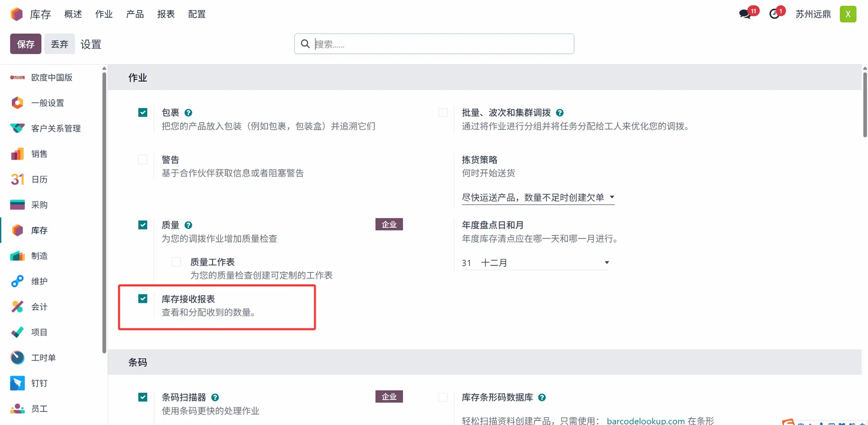Click the help icon next to 质量
Screen dimensions: 868x425
189,225
